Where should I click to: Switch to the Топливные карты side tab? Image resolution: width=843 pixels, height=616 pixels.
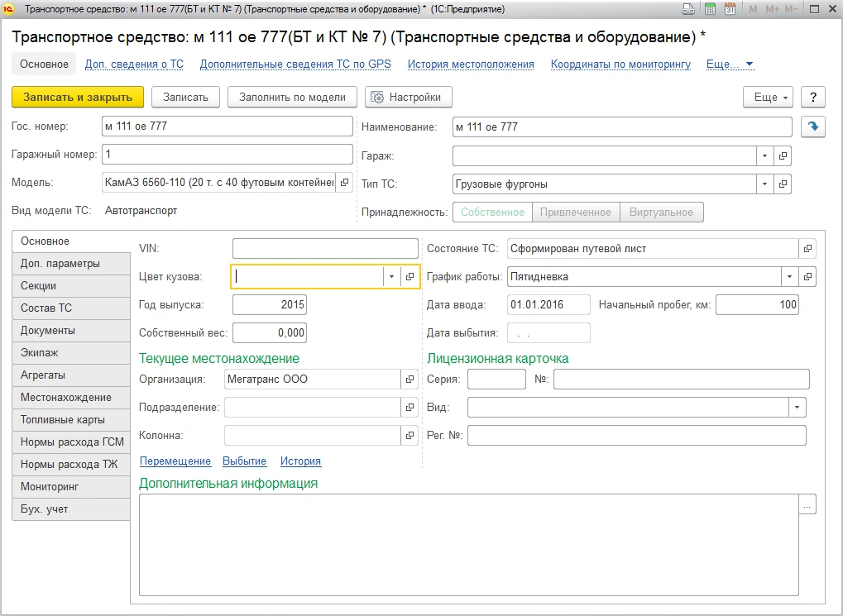tap(63, 420)
